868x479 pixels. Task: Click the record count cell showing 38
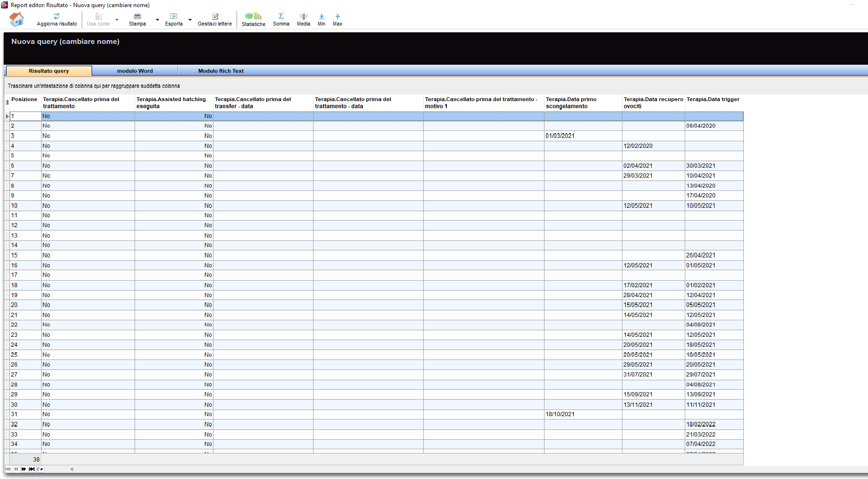(x=26, y=459)
